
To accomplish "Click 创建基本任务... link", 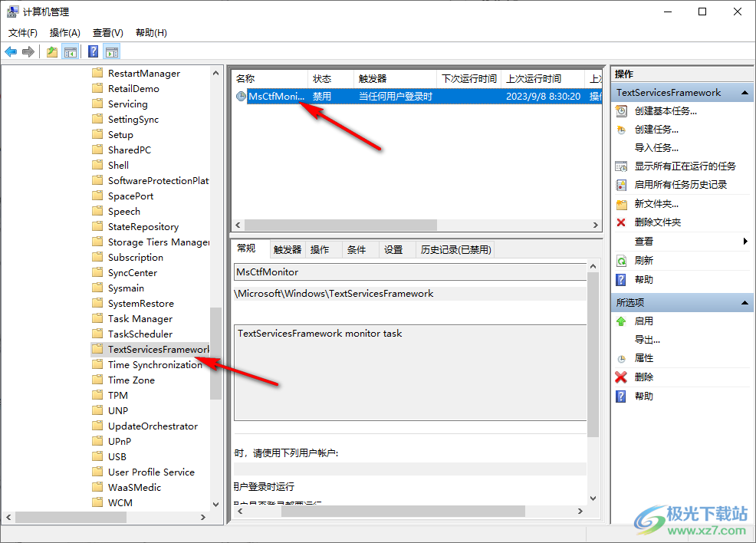I will (666, 111).
